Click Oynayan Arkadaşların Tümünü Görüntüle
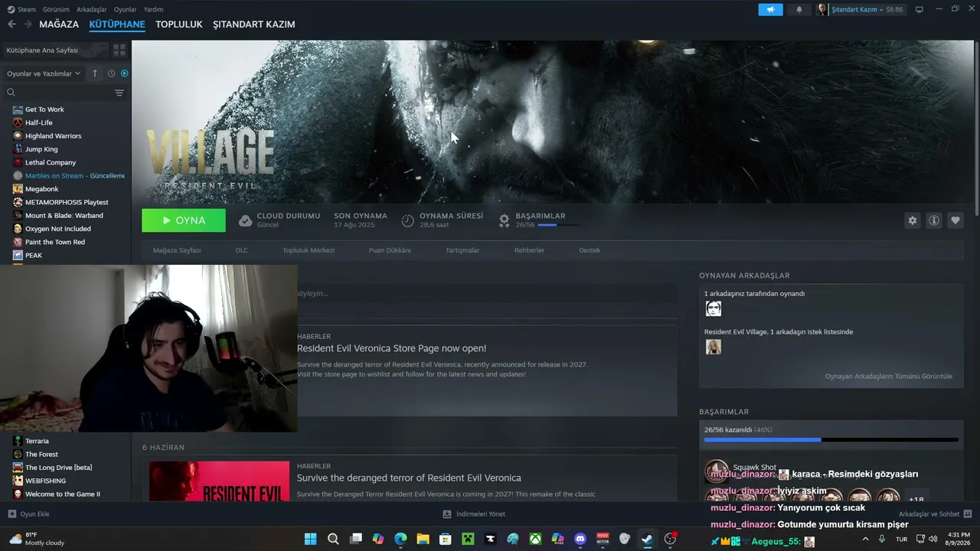Viewport: 980px width, 551px height. tap(889, 377)
